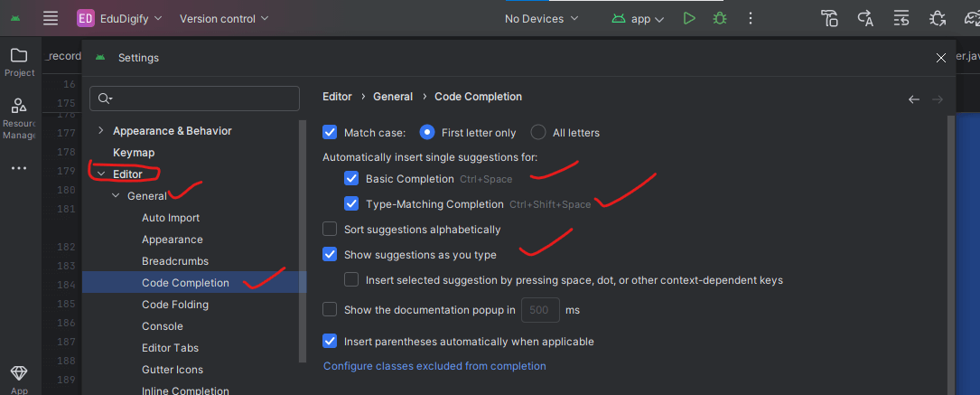Open the app run configuration dropdown
The image size is (980, 395).
click(638, 19)
